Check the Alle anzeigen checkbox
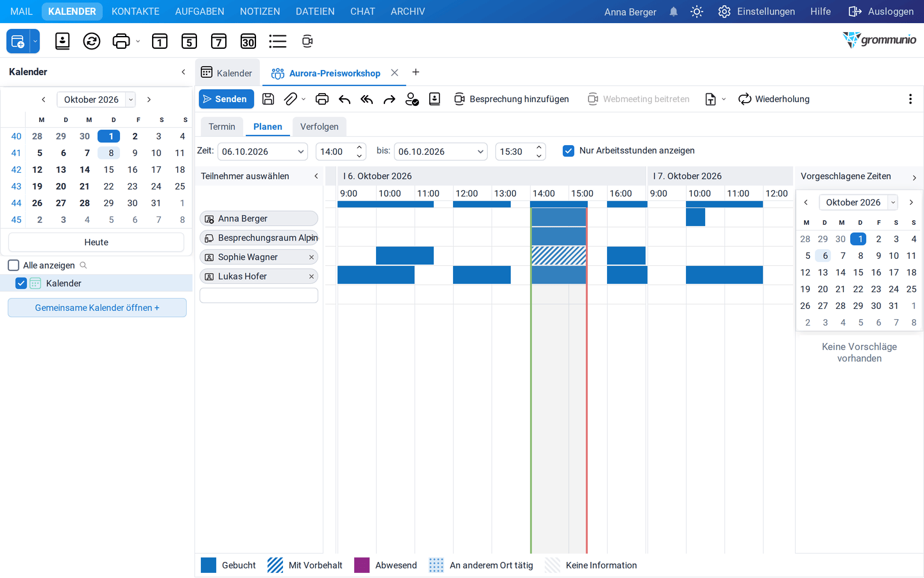This screenshot has height=578, width=924. click(x=13, y=265)
